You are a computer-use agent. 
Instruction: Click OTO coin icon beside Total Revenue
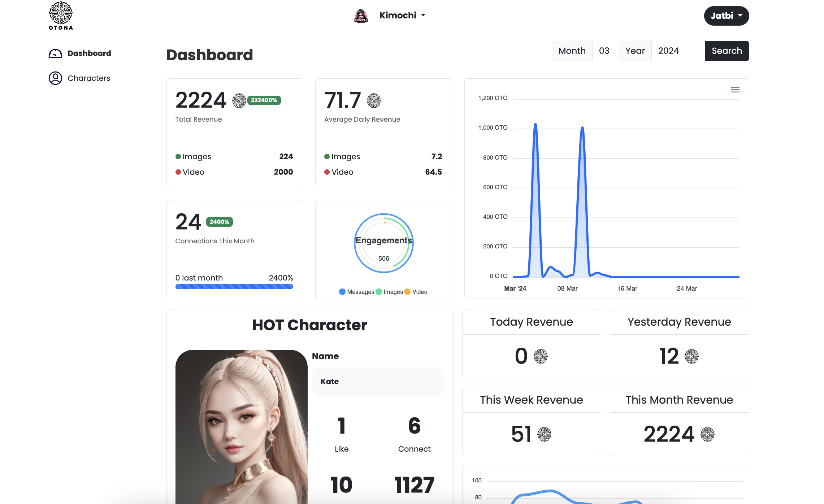coord(239,100)
